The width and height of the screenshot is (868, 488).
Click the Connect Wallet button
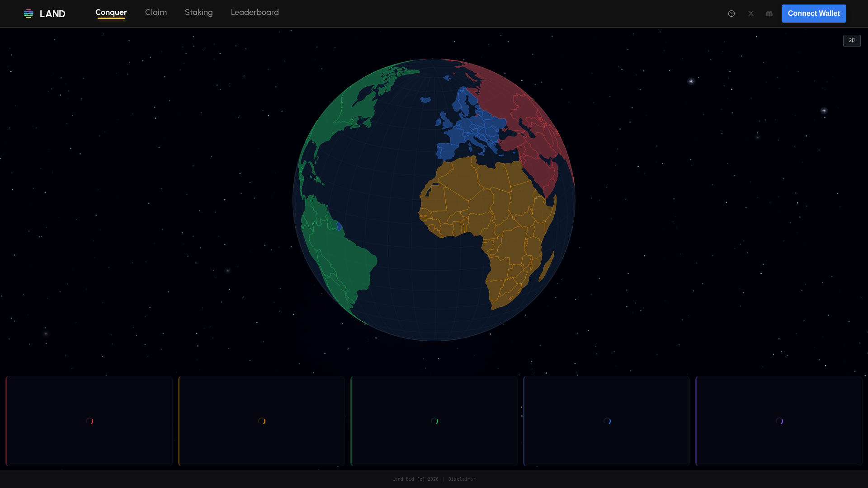pyautogui.click(x=814, y=14)
